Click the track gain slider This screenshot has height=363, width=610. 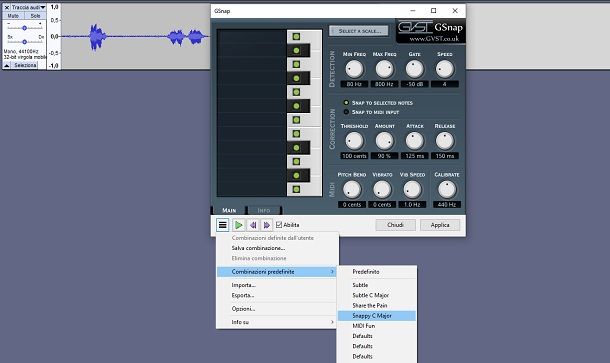(x=25, y=28)
